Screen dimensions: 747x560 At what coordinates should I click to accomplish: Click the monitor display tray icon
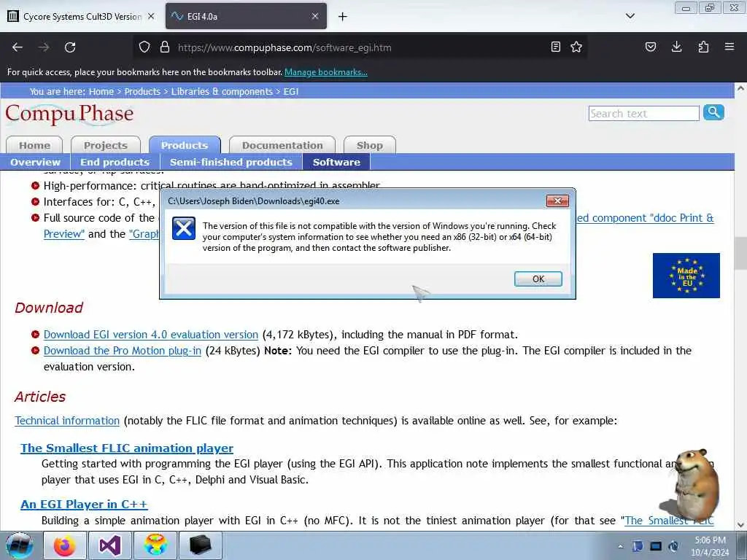tap(656, 546)
